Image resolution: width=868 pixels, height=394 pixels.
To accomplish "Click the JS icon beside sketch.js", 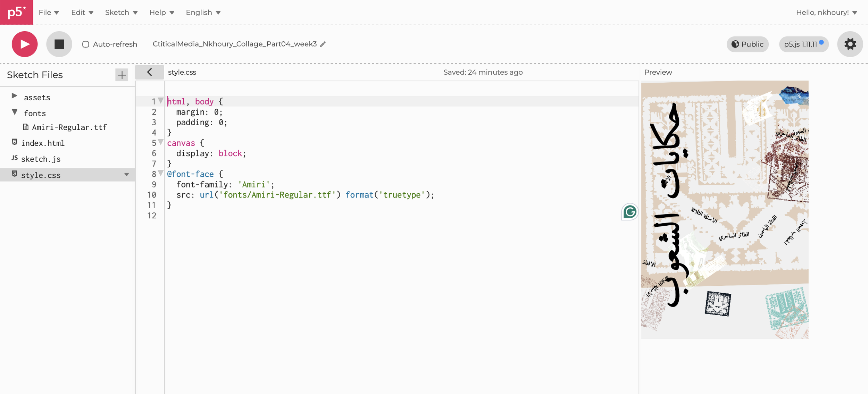I will [x=14, y=158].
